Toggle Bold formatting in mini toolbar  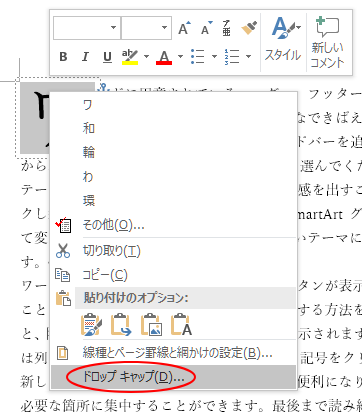pyautogui.click(x=63, y=57)
